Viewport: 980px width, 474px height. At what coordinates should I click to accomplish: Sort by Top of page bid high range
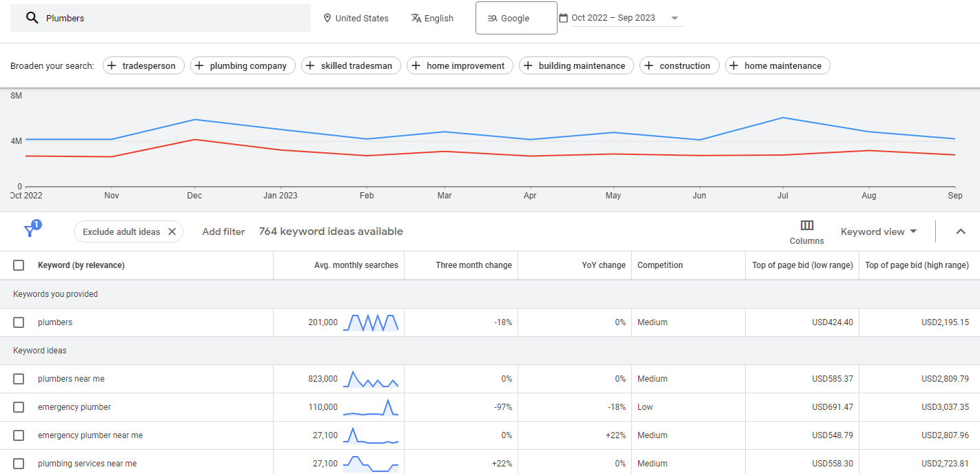click(x=917, y=265)
